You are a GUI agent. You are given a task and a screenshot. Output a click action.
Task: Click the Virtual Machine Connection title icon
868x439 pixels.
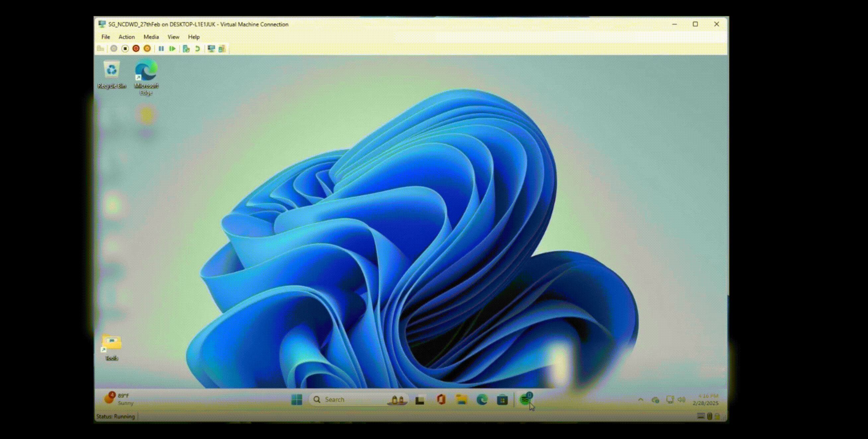point(102,24)
